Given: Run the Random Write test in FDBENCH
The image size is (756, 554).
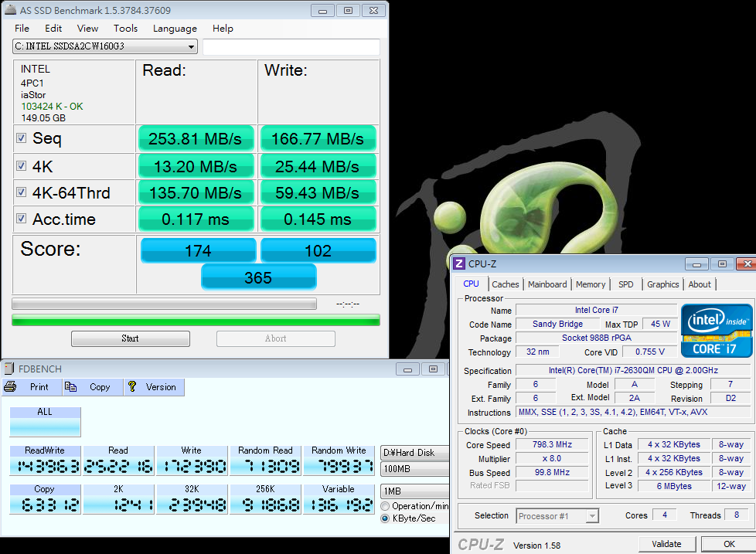Looking at the screenshot, I should coord(339,460).
